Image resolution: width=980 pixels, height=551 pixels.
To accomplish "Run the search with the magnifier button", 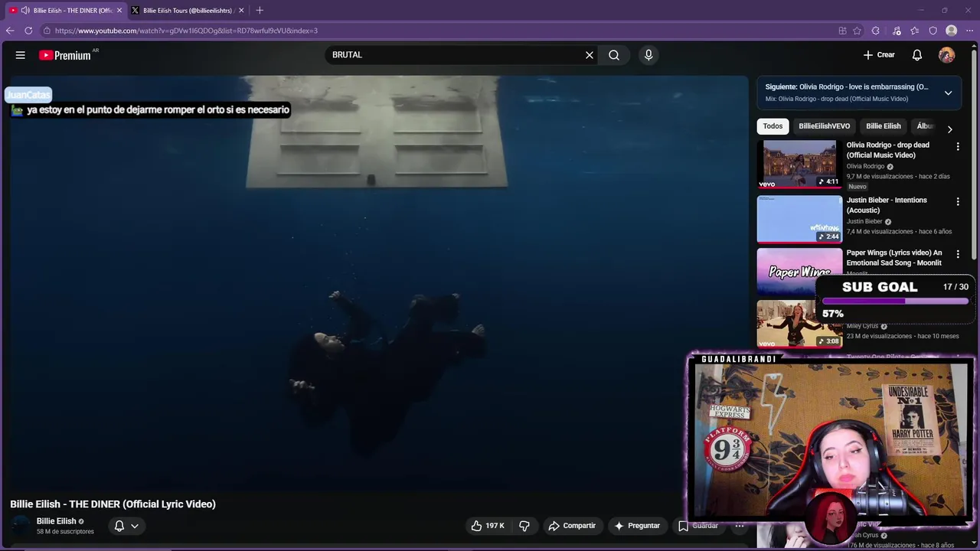I will point(614,55).
